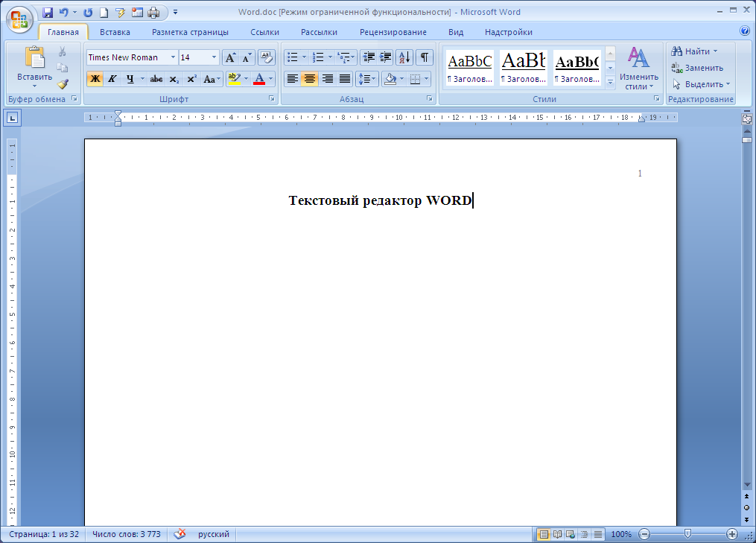The height and width of the screenshot is (543, 756).
Task: Open the Ссылки tab
Action: click(264, 32)
